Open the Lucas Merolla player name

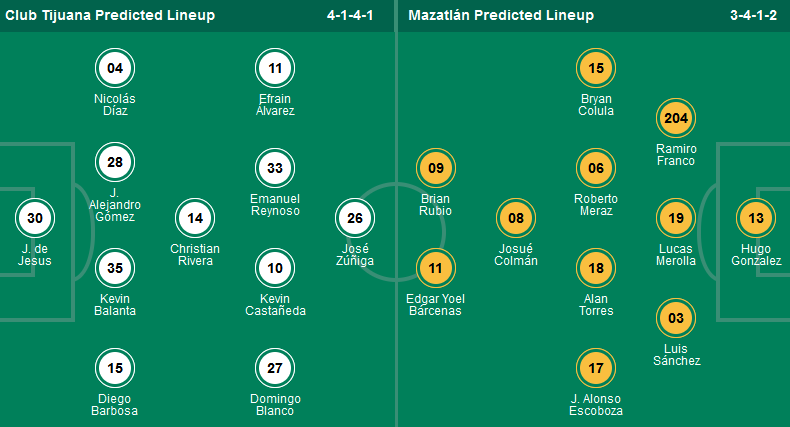pos(676,254)
